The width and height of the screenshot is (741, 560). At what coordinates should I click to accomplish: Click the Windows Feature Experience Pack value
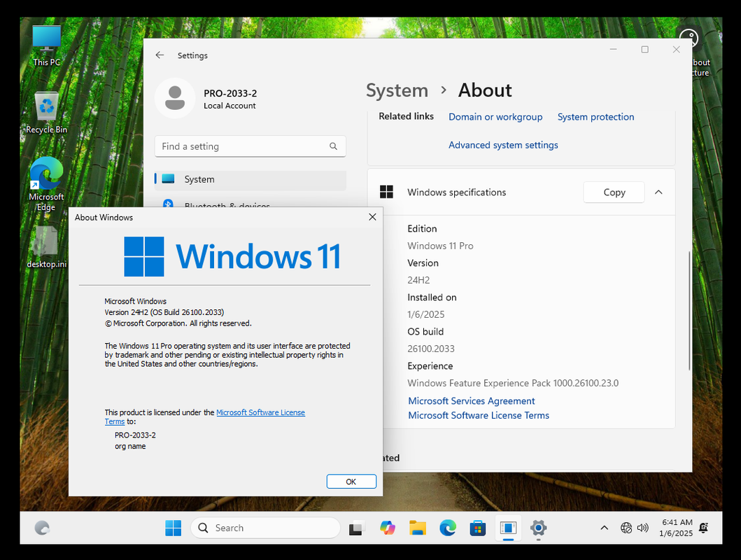click(513, 383)
